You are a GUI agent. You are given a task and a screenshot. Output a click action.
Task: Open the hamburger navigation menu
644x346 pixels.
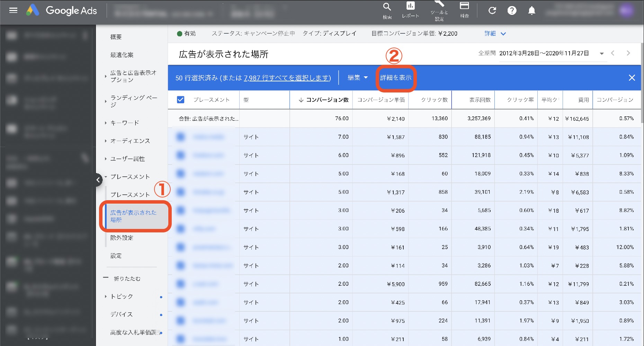point(13,10)
